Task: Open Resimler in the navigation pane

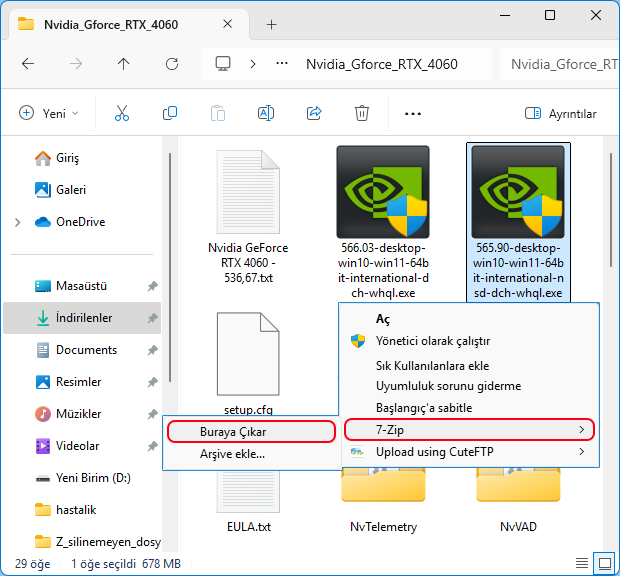Action: point(78,382)
